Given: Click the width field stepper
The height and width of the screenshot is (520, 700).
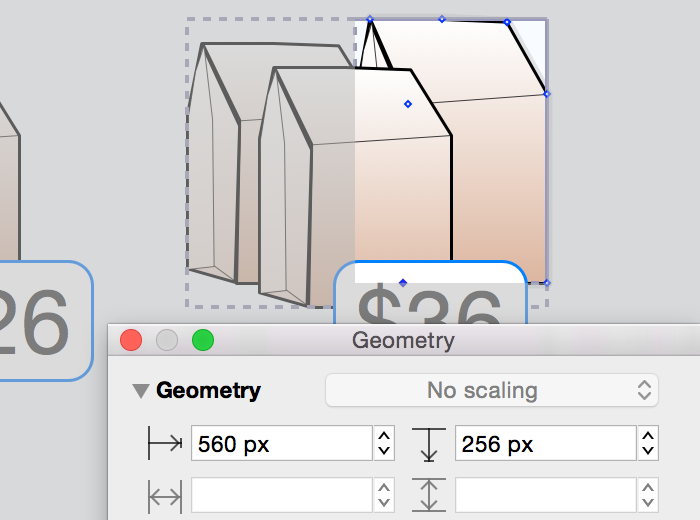Looking at the screenshot, I should (x=384, y=494).
